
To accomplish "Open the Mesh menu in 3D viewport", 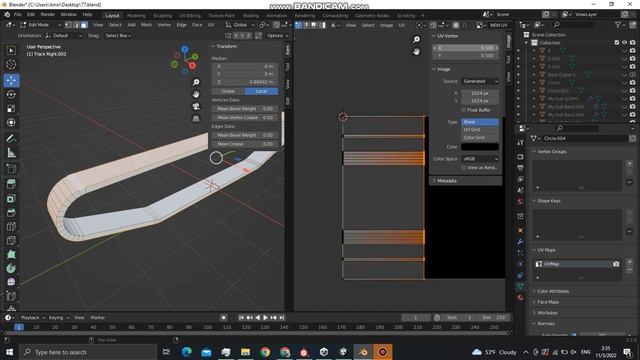I will 146,25.
